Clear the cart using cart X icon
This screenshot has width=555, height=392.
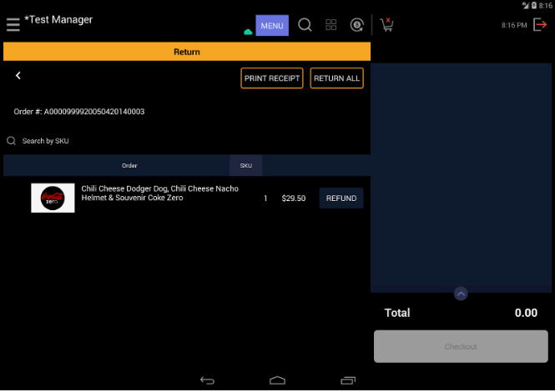[x=387, y=25]
